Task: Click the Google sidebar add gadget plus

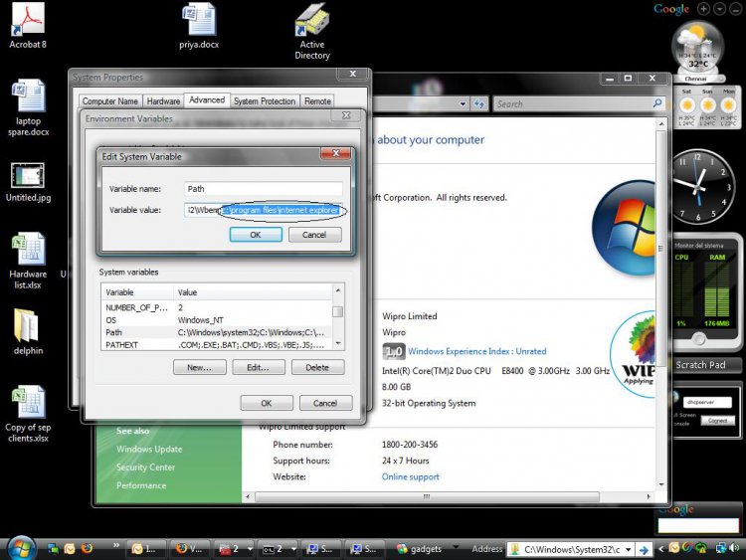Action: pos(703,9)
